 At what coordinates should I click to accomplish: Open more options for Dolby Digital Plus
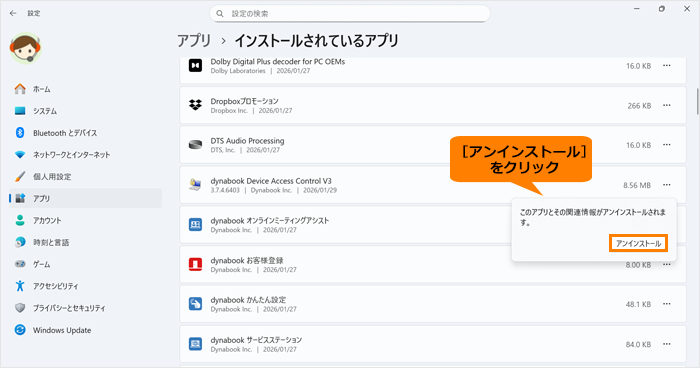tap(667, 66)
